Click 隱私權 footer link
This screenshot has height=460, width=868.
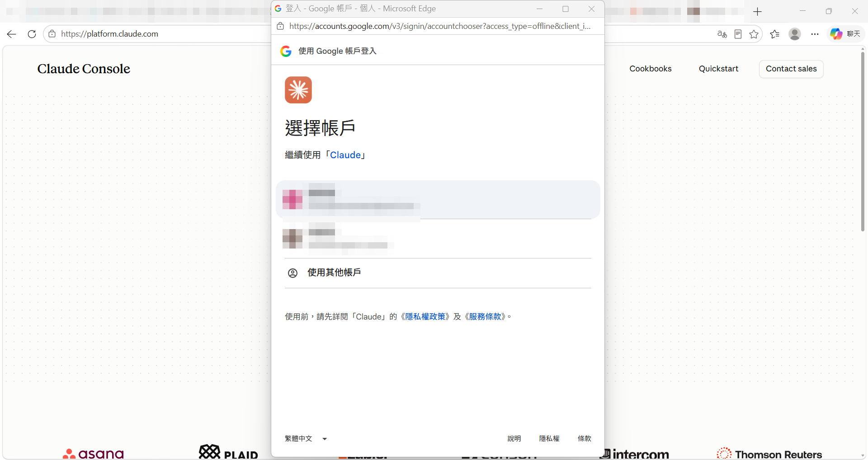(x=549, y=439)
